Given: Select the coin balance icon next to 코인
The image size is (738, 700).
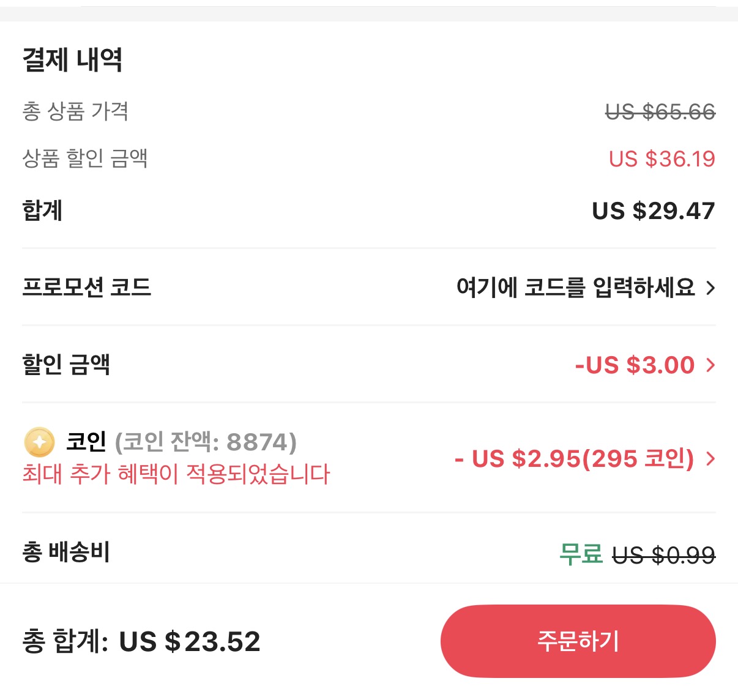Looking at the screenshot, I should point(38,443).
